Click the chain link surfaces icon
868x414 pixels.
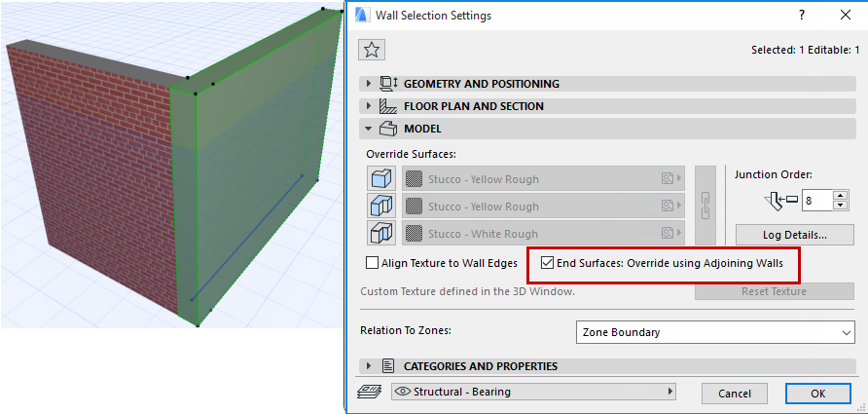tap(706, 206)
